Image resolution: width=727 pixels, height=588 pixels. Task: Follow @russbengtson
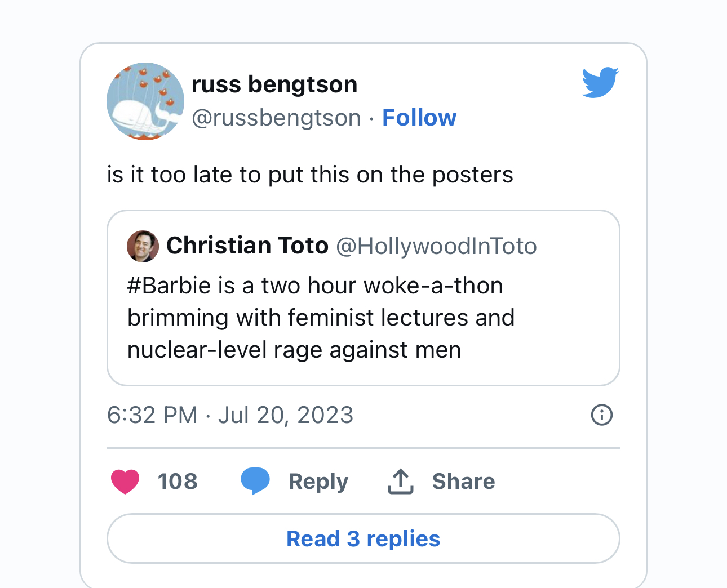(419, 118)
